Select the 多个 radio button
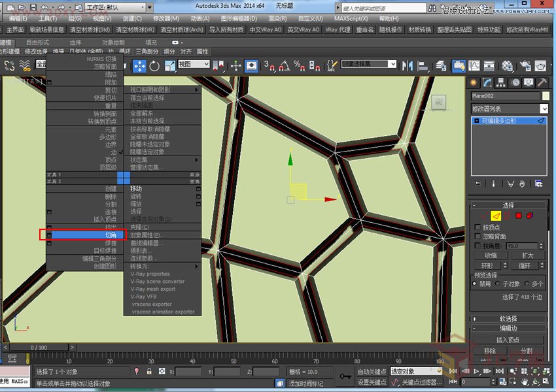556x392 pixels. point(527,284)
